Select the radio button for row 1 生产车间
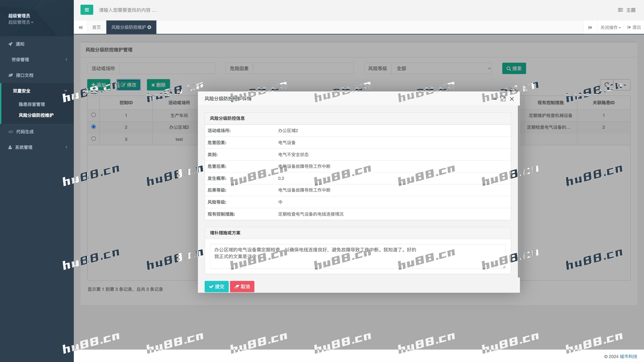The width and height of the screenshot is (644, 362). click(94, 115)
